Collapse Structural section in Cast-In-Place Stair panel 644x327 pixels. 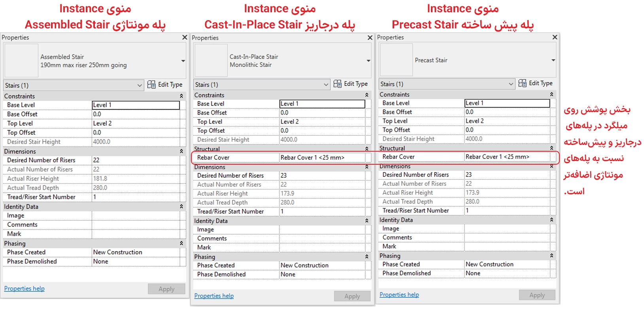pos(366,149)
